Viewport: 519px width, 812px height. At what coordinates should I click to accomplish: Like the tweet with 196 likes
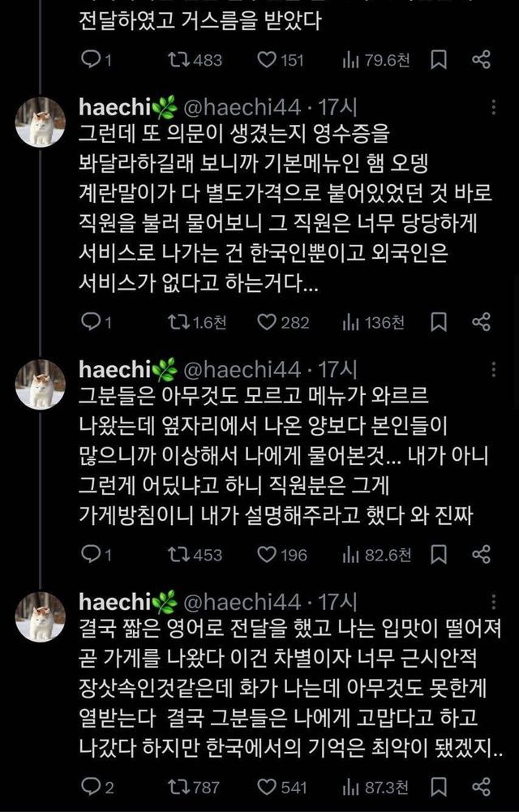pos(268,555)
